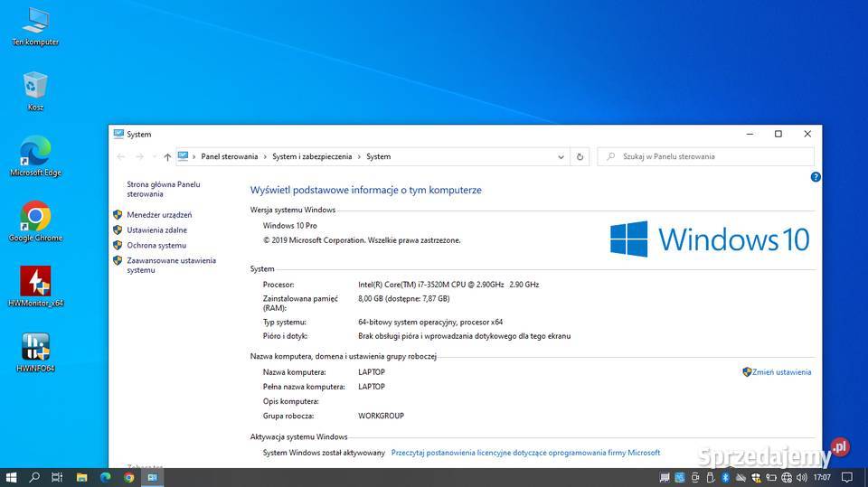The height and width of the screenshot is (487, 868).
Task: Open the Kosz recycle bin icon
Action: click(x=35, y=91)
